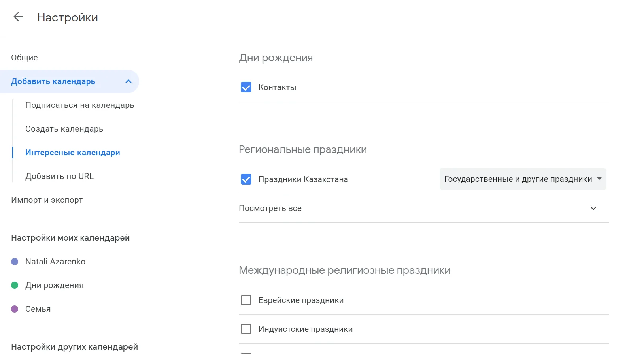The image size is (644, 354).
Task: Toggle the Праздники Казахстана checkbox
Action: (x=246, y=179)
